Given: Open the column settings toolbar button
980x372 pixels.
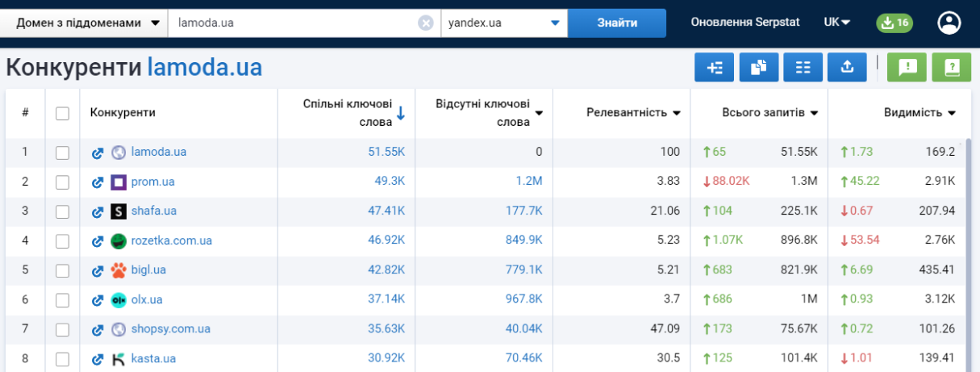Looking at the screenshot, I should (x=803, y=68).
